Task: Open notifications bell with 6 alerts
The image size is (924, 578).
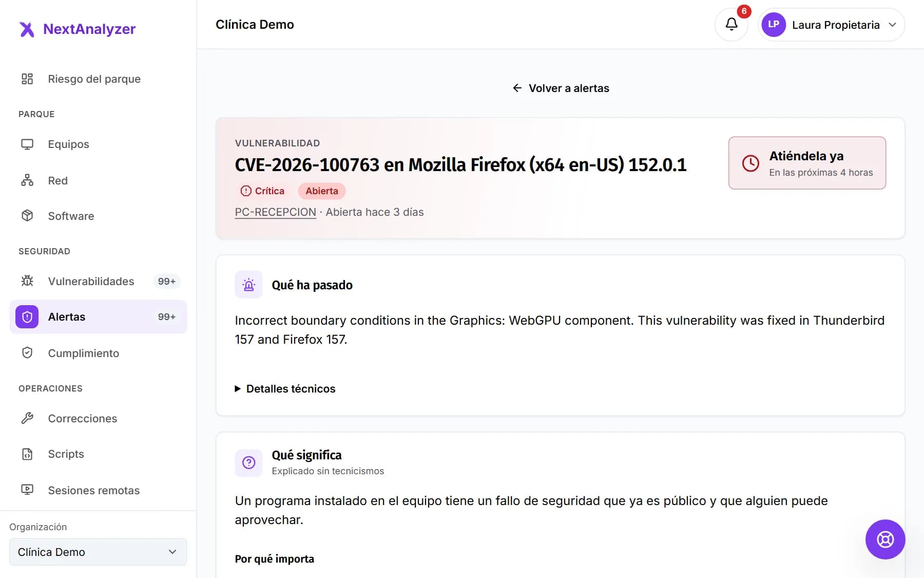Action: (x=731, y=24)
